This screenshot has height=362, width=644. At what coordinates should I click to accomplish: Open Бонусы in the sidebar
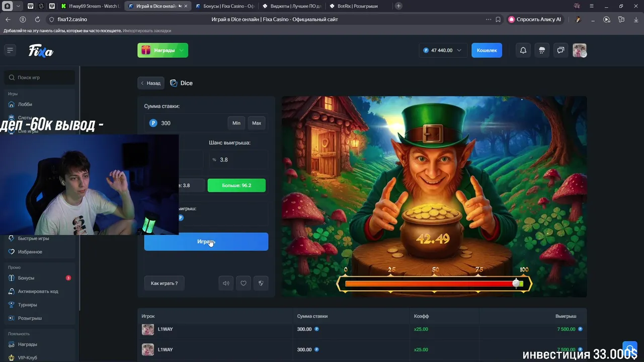tap(26, 278)
